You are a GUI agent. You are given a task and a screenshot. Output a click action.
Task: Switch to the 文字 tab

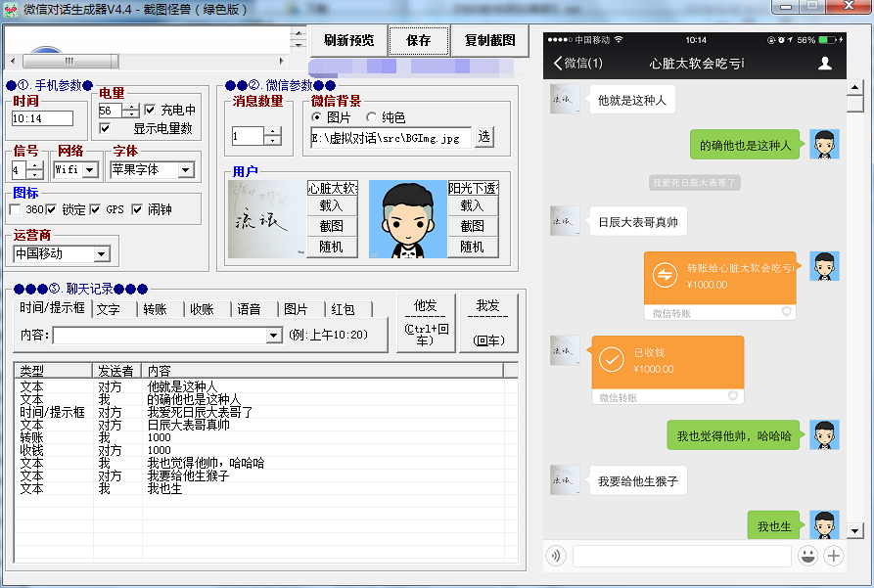click(108, 309)
